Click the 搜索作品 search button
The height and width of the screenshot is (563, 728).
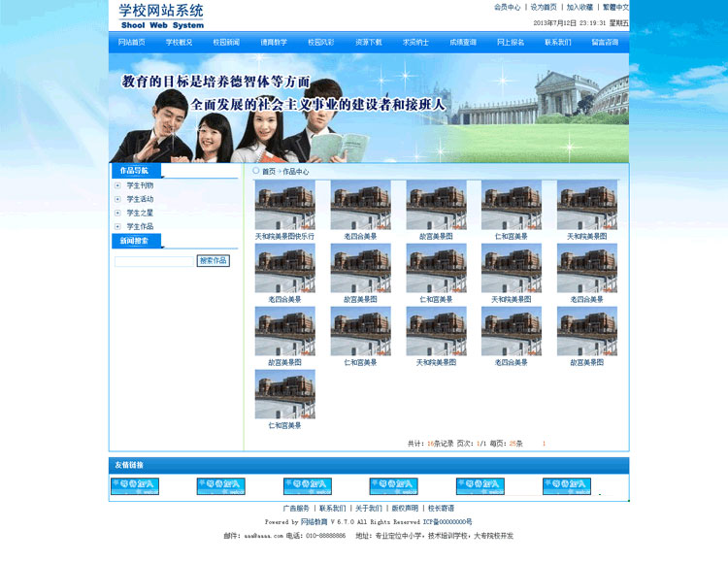[x=214, y=261]
